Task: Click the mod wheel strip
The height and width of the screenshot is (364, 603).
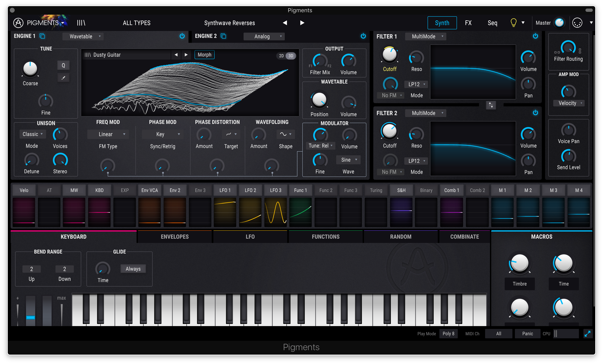Action: click(47, 311)
